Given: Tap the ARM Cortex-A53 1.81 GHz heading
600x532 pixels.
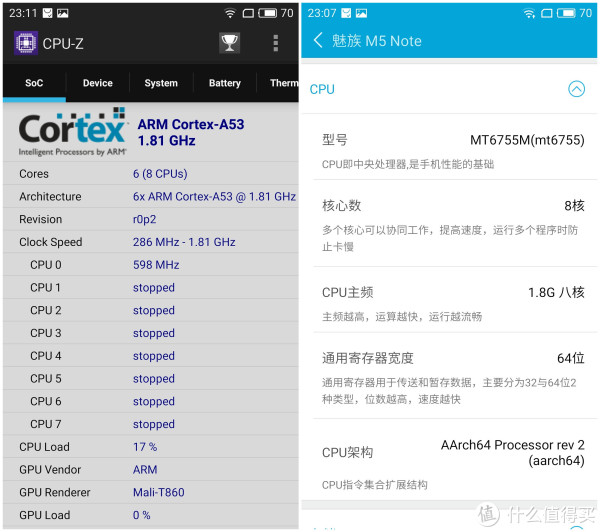Looking at the screenshot, I should click(x=191, y=132).
